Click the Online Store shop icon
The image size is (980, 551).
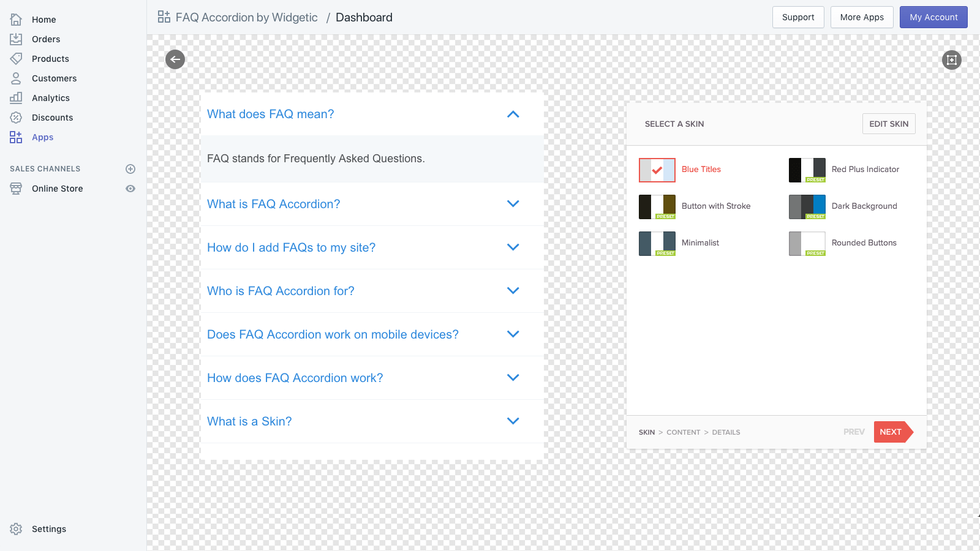(16, 189)
